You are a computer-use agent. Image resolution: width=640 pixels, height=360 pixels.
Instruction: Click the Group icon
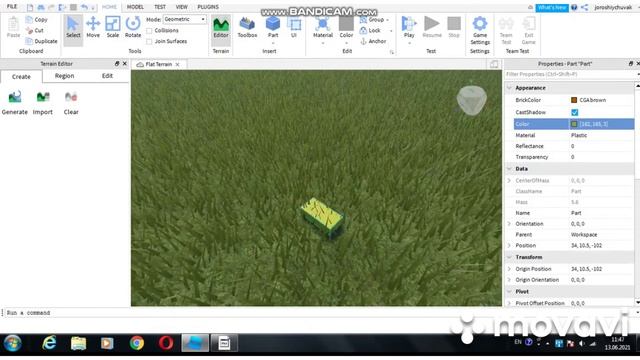coord(363,20)
